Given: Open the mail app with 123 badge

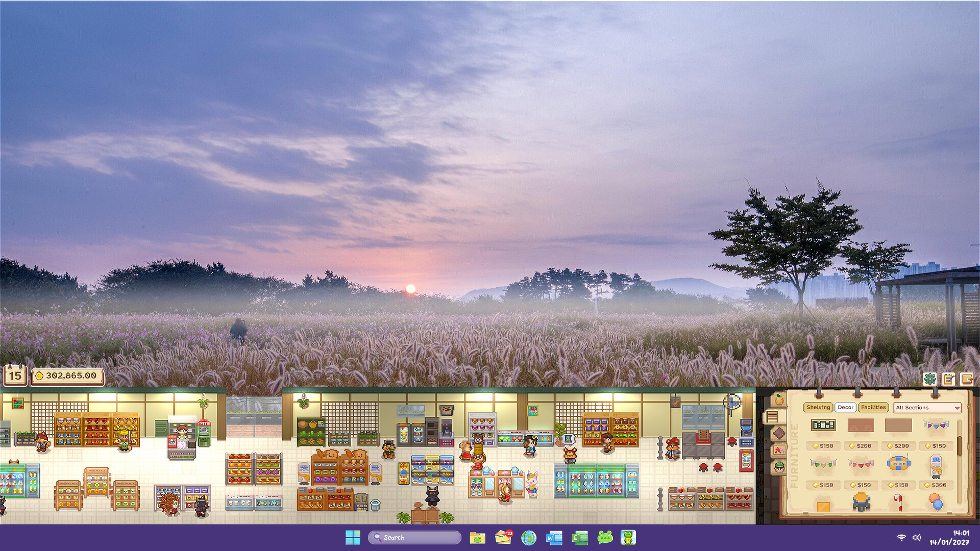Looking at the screenshot, I should click(503, 537).
